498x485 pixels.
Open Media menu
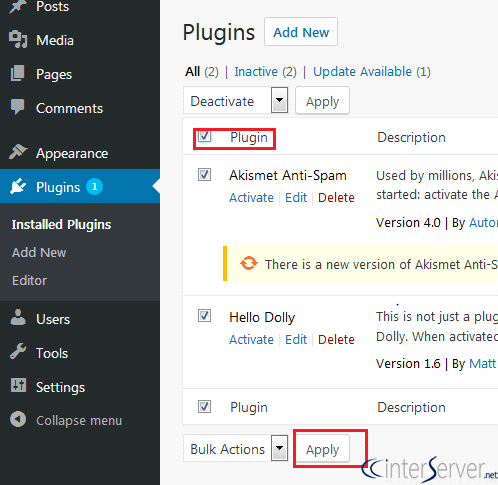(55, 40)
